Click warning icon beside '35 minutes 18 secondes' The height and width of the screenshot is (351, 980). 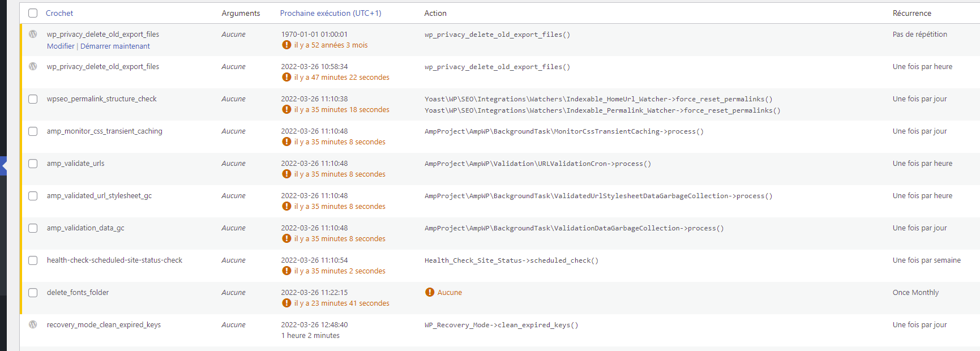coord(286,109)
